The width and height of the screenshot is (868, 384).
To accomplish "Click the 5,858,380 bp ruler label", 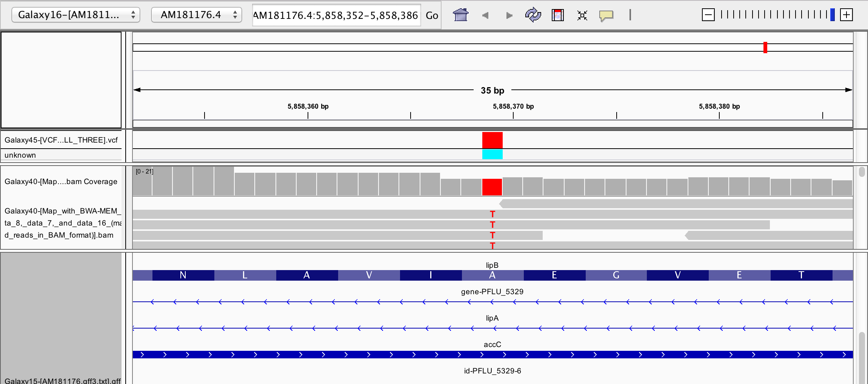I will click(x=719, y=106).
